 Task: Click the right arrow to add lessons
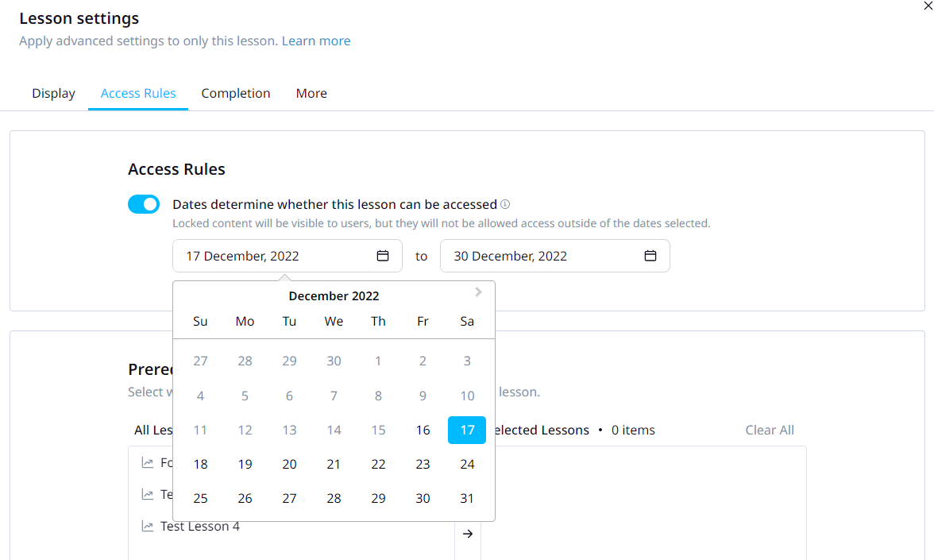[x=467, y=534]
